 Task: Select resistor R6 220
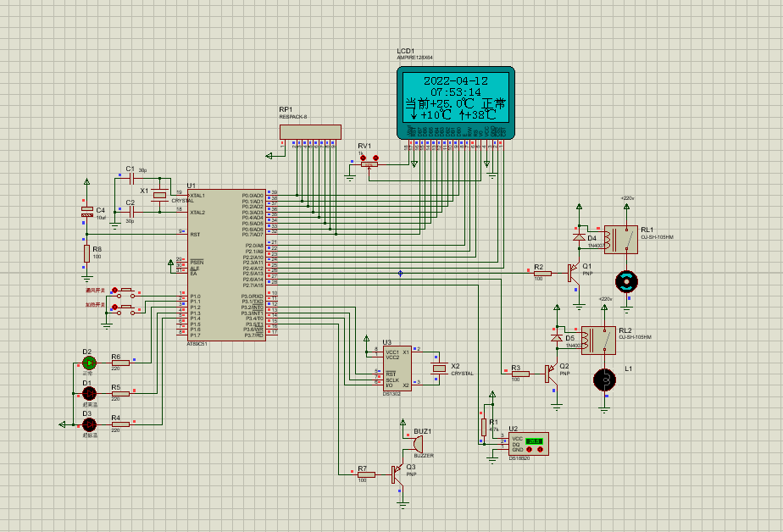120,363
